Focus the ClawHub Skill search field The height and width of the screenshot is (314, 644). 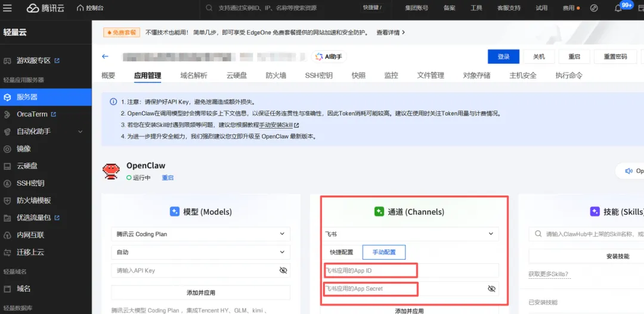[586, 234]
